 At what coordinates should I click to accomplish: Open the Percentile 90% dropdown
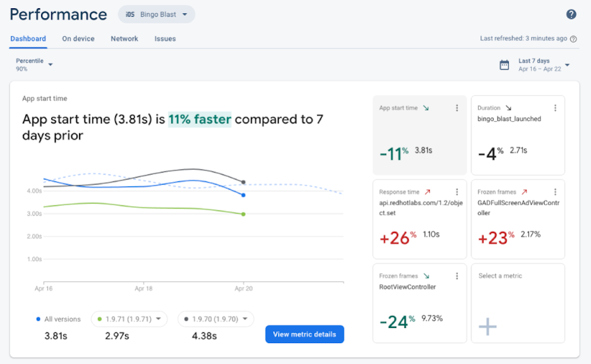pos(34,65)
